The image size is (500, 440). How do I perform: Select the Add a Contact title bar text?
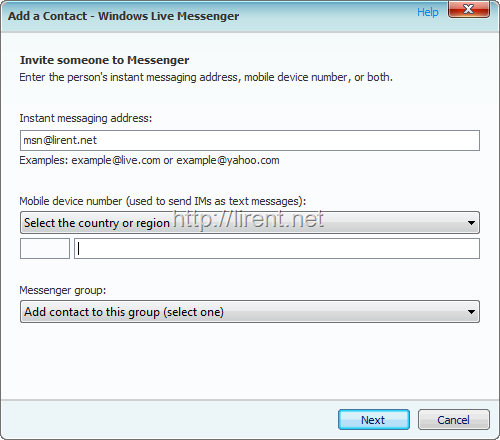pyautogui.click(x=123, y=16)
